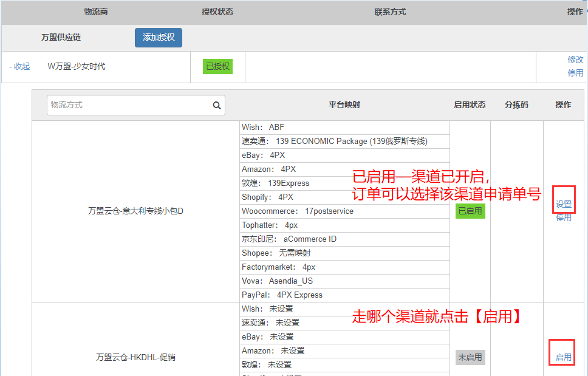This screenshot has width=588, height=376.
Task: Click the 敦煌: 139Express mapping row
Action: coord(344,183)
